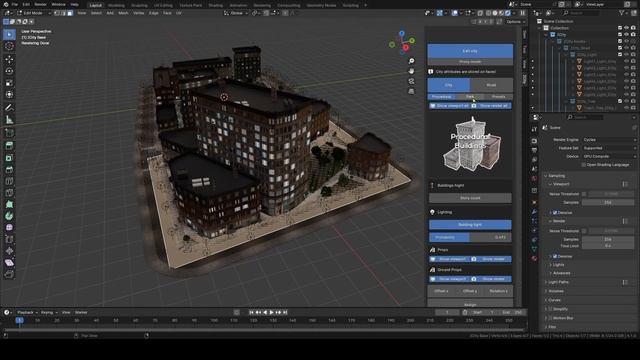Expand the Simplify panel
The image size is (640, 360).
(x=557, y=309)
